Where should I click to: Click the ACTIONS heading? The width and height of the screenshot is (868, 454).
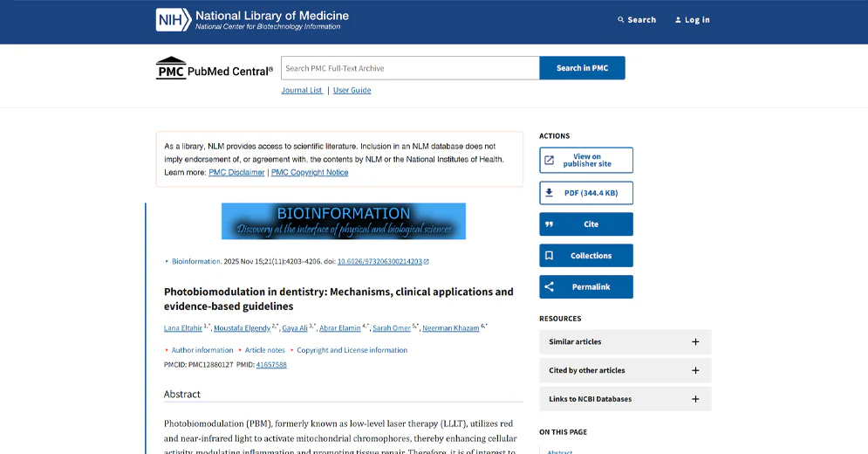tap(554, 136)
